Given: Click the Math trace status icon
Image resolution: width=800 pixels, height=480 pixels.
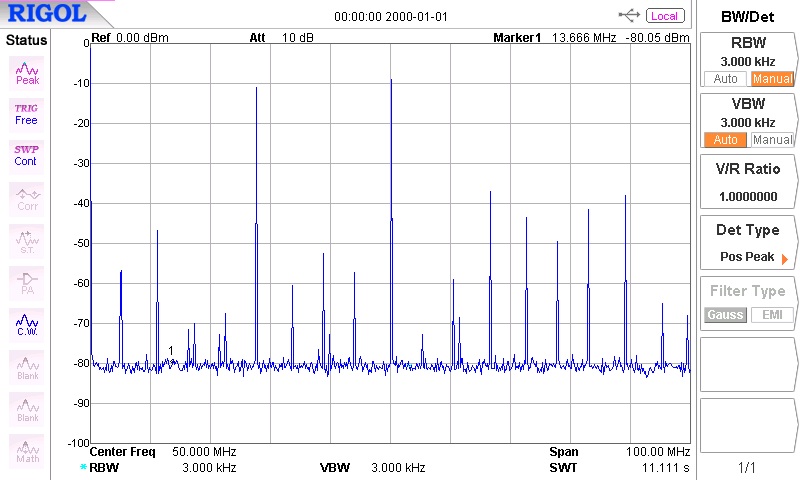Looking at the screenshot, I should [27, 451].
